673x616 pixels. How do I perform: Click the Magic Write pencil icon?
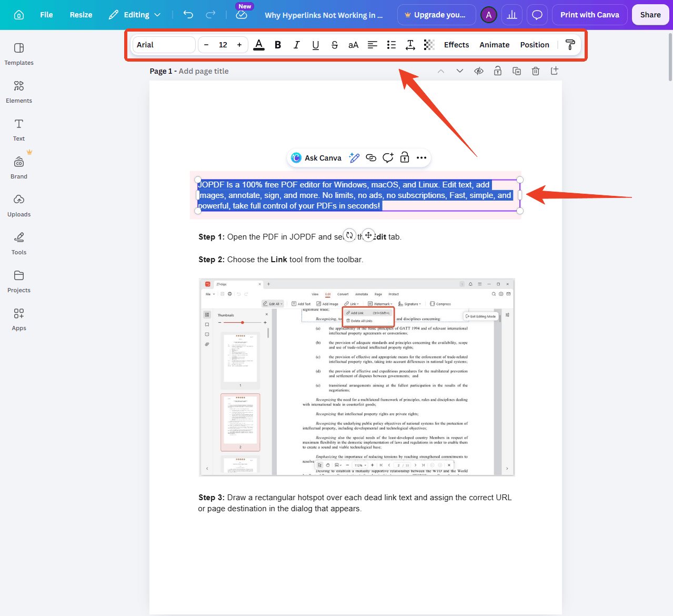point(355,158)
